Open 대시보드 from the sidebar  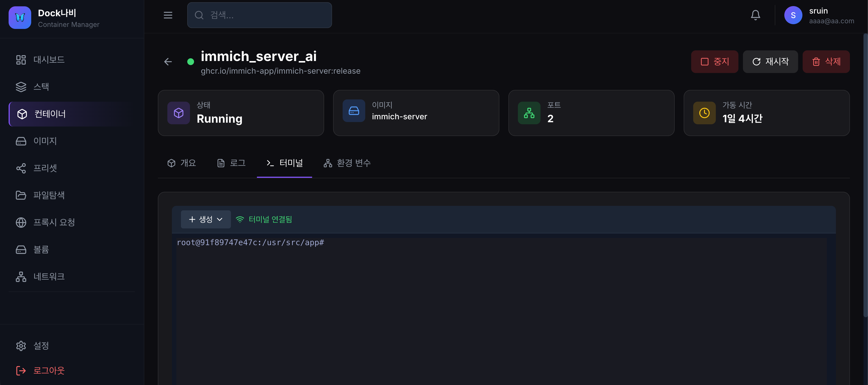click(49, 60)
